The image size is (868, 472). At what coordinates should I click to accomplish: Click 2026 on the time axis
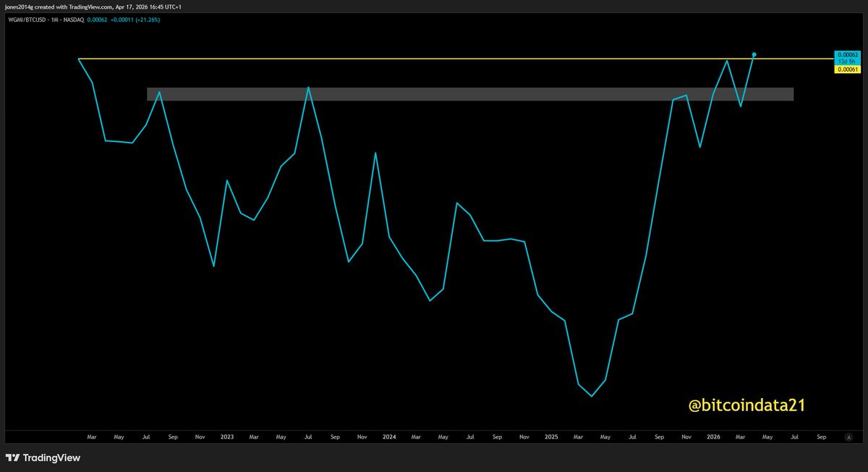(x=713, y=437)
